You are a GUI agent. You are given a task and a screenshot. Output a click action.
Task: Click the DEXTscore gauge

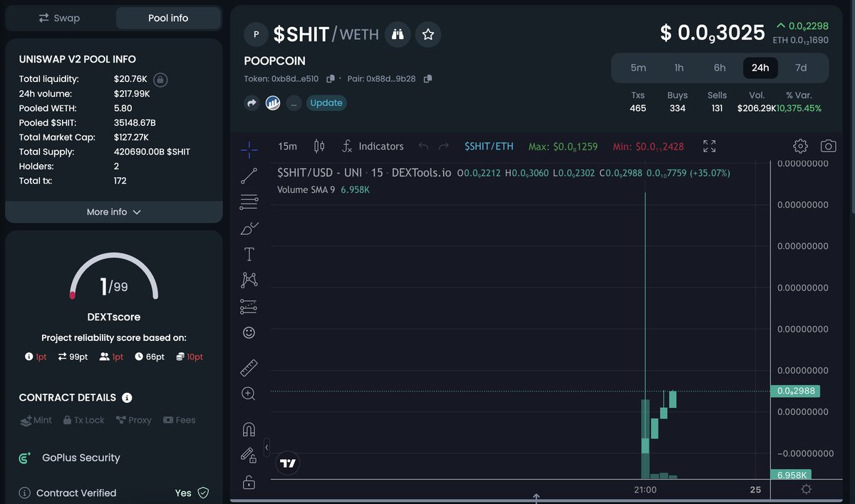click(x=114, y=278)
